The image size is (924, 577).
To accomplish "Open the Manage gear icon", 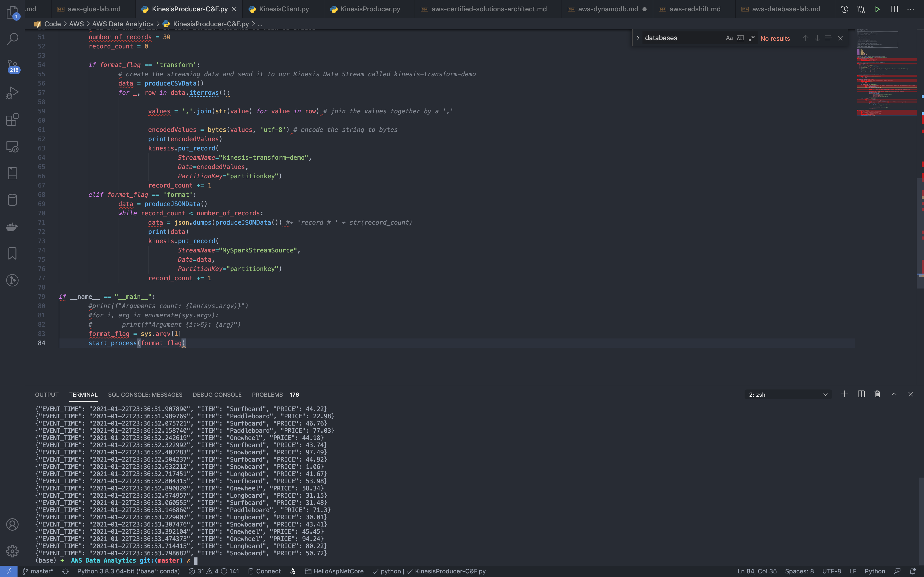I will pyautogui.click(x=12, y=551).
